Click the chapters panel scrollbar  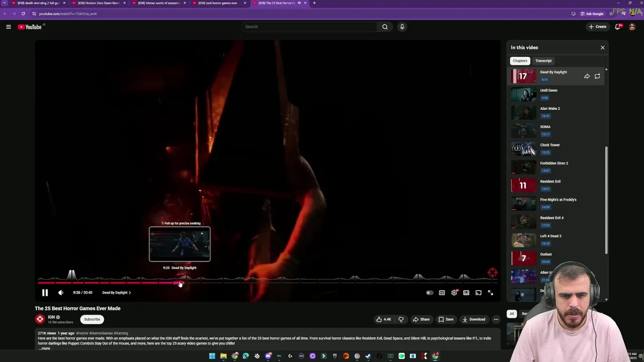606,200
